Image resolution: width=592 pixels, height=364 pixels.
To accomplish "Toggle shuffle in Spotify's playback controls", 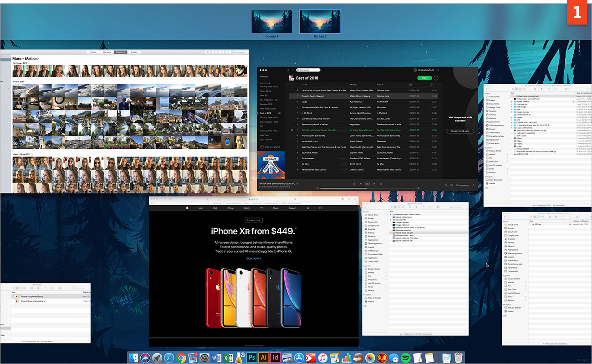I will pos(353,183).
